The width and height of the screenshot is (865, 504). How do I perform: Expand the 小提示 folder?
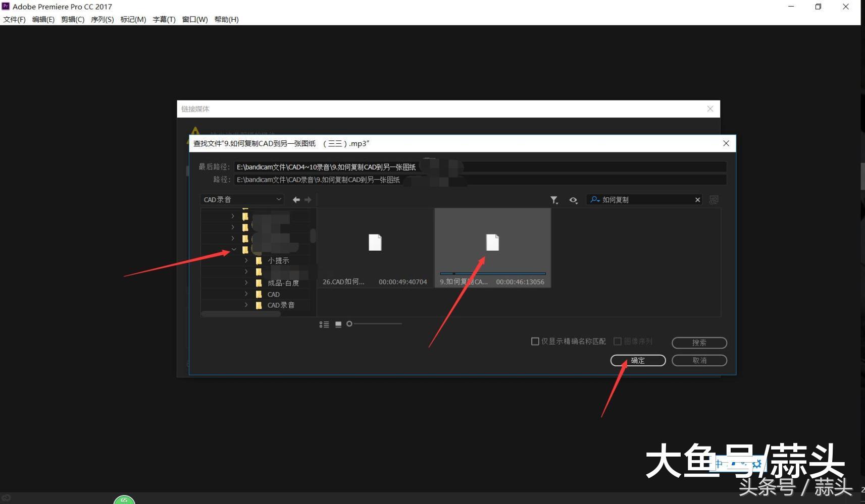pyautogui.click(x=246, y=260)
